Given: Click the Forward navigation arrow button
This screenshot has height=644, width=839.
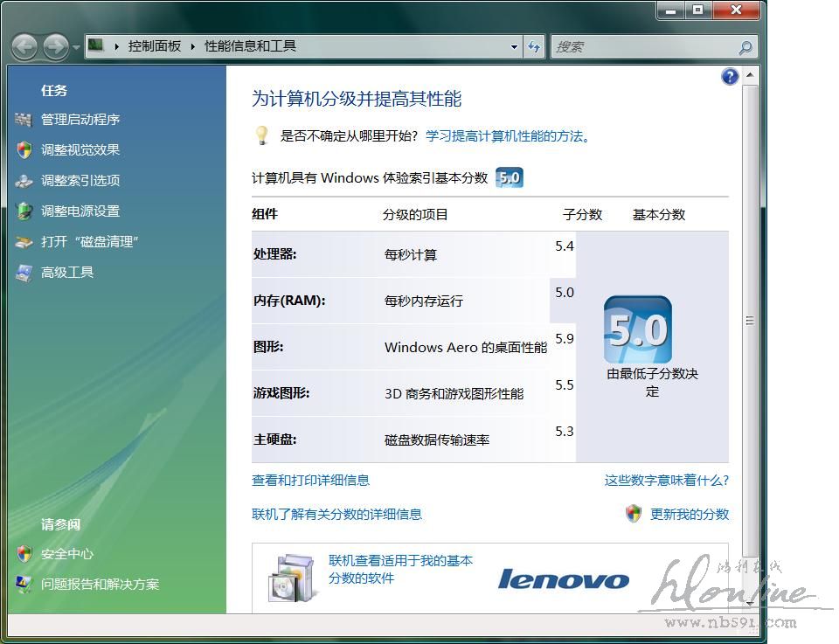Looking at the screenshot, I should click(x=55, y=46).
